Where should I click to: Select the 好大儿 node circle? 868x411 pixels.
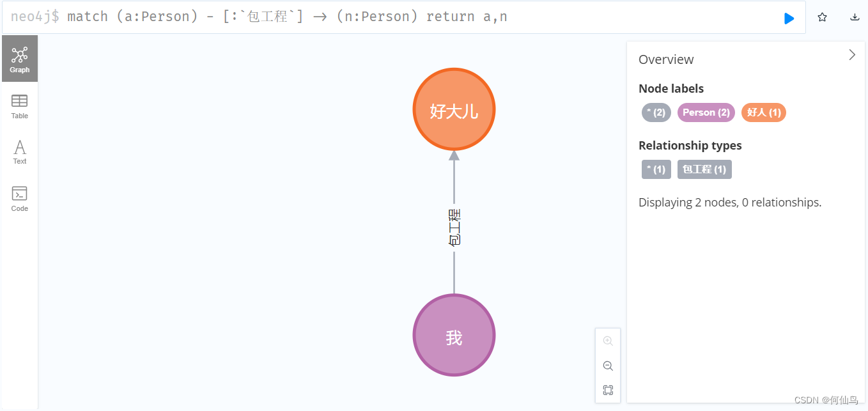click(454, 109)
